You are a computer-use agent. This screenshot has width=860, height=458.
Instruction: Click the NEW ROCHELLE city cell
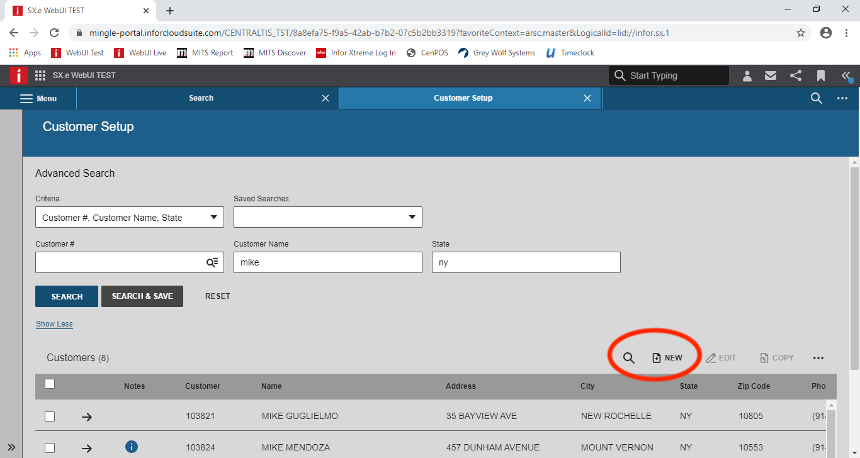616,416
